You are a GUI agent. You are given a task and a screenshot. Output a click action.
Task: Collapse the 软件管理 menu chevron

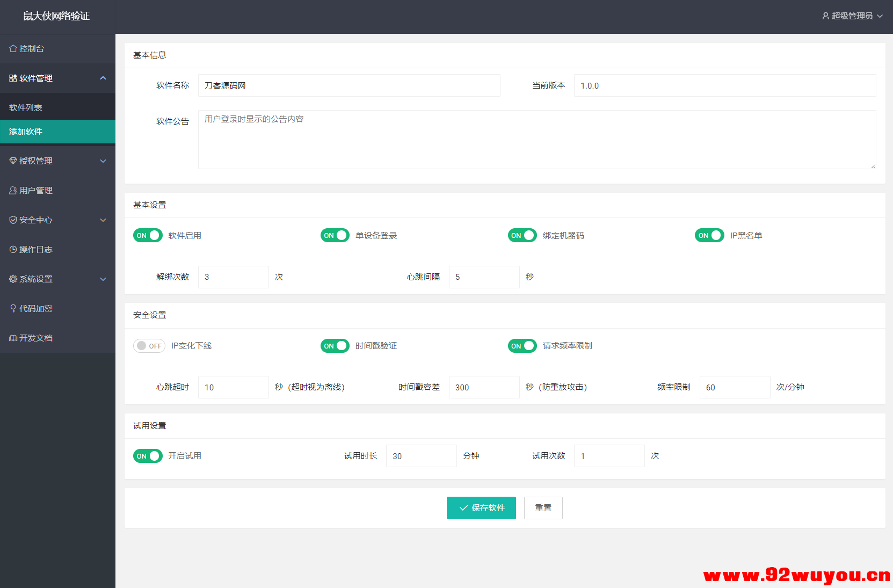pyautogui.click(x=103, y=78)
